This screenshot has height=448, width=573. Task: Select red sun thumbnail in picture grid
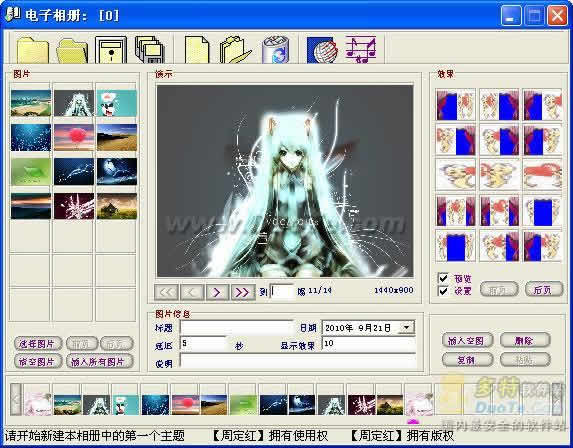point(74,137)
